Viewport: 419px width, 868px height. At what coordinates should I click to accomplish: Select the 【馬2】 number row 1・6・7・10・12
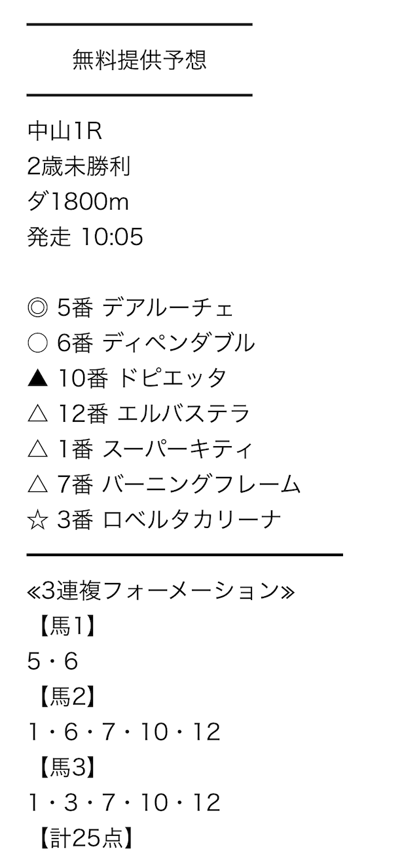tap(124, 732)
